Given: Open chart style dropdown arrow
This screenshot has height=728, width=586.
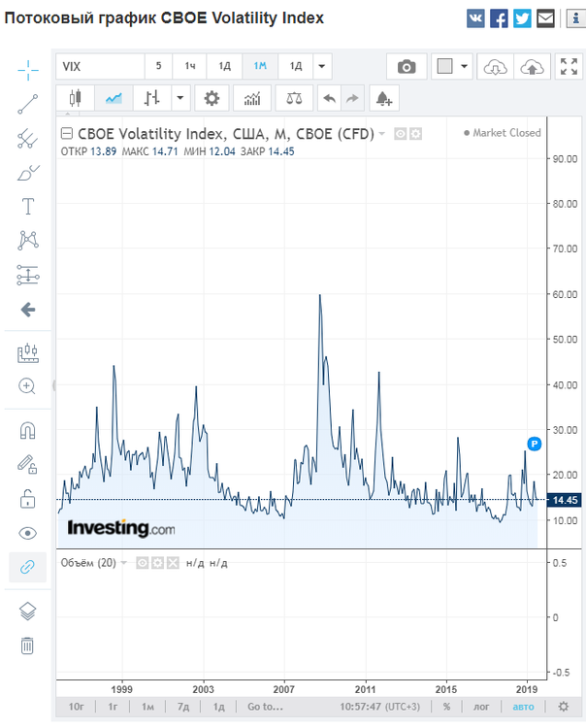Looking at the screenshot, I should coord(180,98).
